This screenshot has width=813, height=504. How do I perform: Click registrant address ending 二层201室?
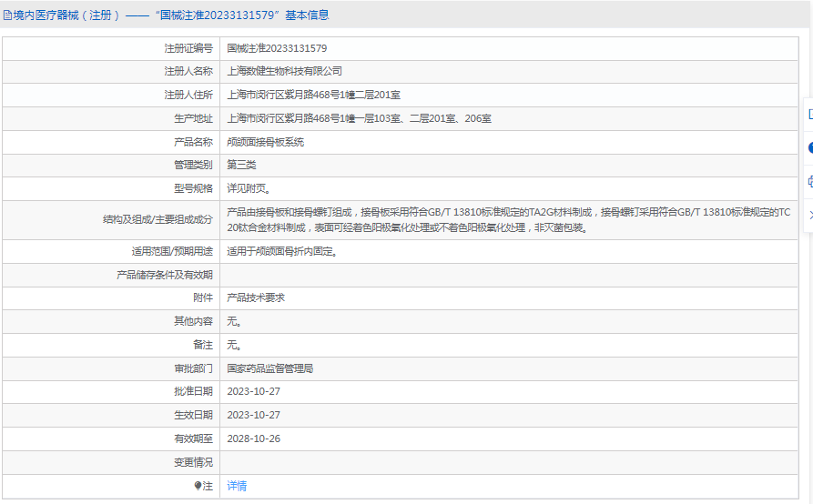coord(313,95)
